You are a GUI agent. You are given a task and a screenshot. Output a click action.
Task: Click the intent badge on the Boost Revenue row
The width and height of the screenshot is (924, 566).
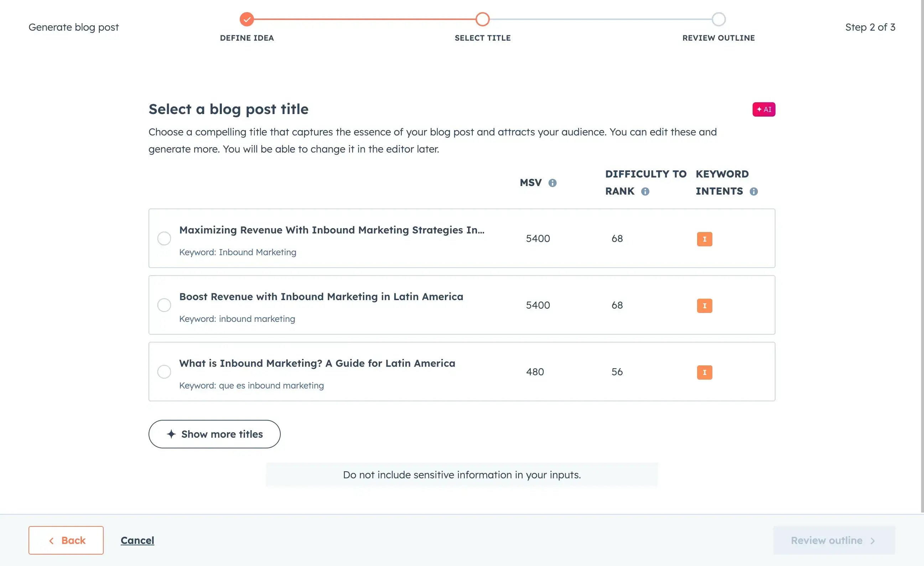704,305
